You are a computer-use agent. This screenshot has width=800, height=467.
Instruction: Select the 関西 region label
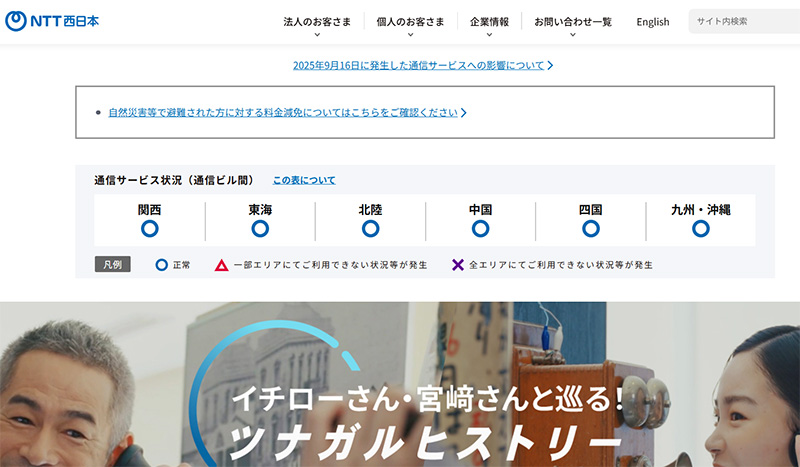149,210
